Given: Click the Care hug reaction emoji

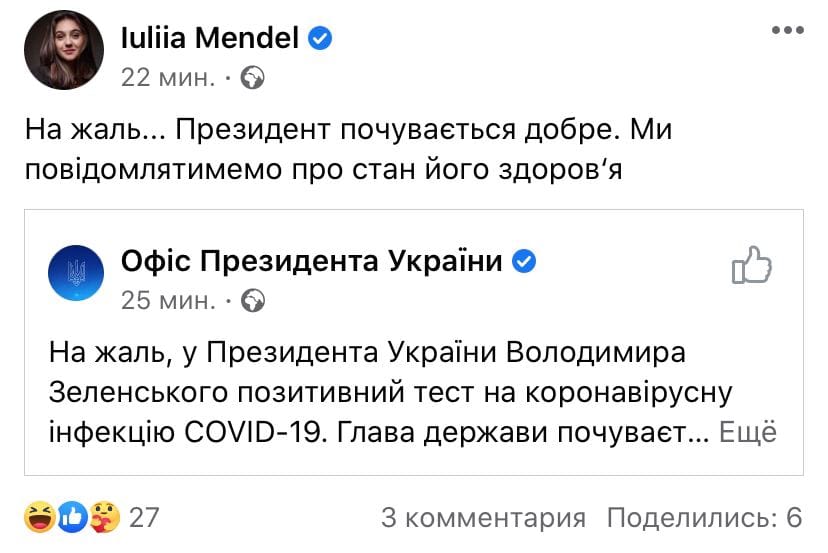Looking at the screenshot, I should (x=103, y=517).
